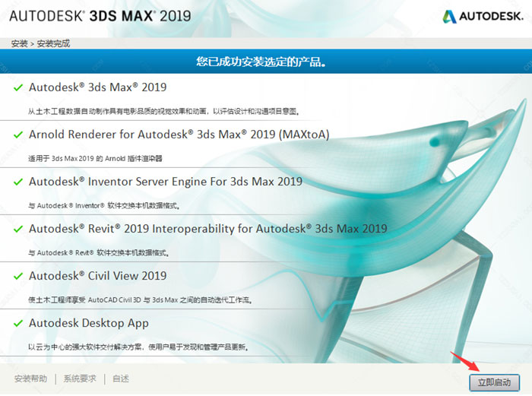This screenshot has width=532, height=396.
Task: Select the Autodesk Desktop App title
Action: tap(89, 323)
